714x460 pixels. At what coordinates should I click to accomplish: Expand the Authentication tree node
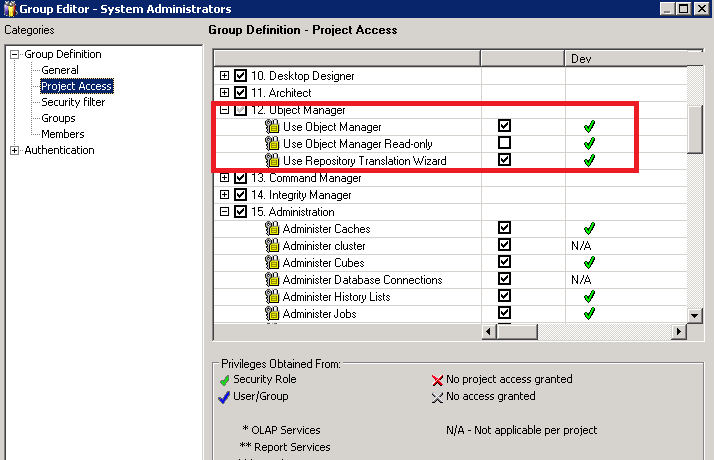[15, 150]
